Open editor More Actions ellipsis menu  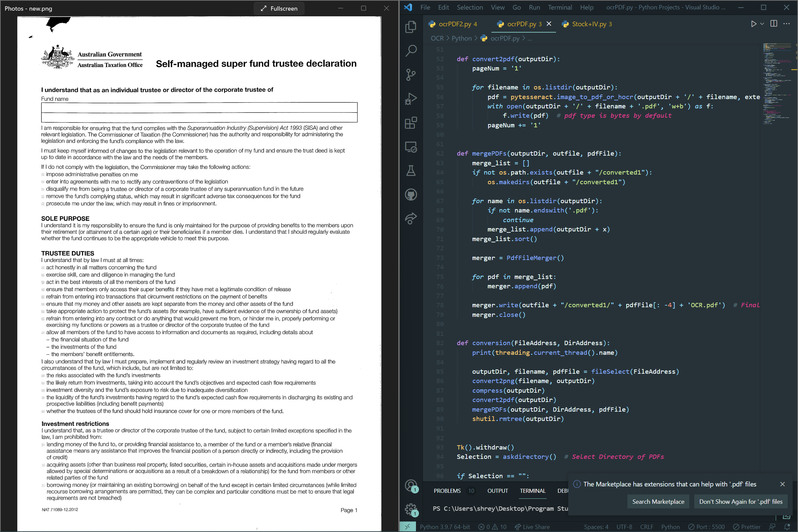pos(786,24)
